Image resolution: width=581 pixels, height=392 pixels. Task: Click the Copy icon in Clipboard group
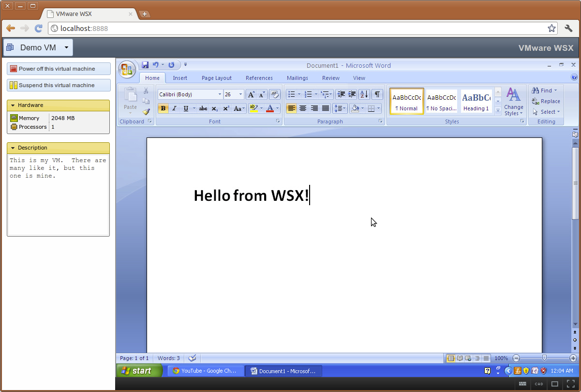coord(146,101)
